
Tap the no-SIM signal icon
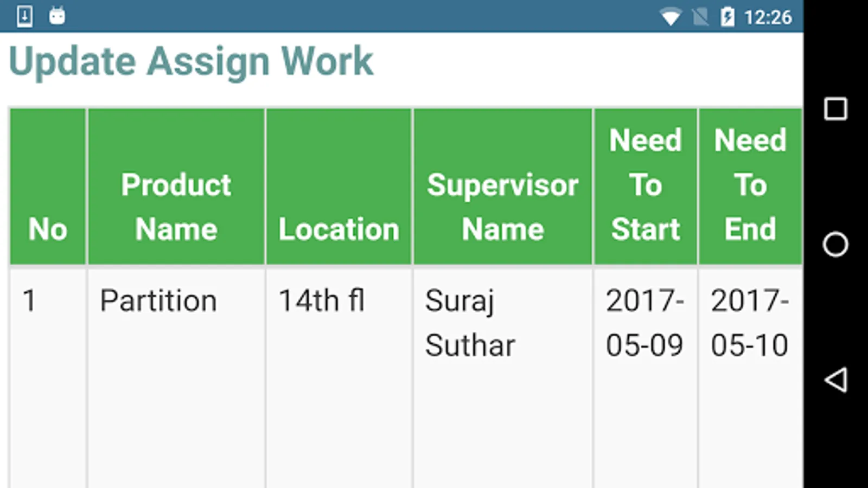700,17
